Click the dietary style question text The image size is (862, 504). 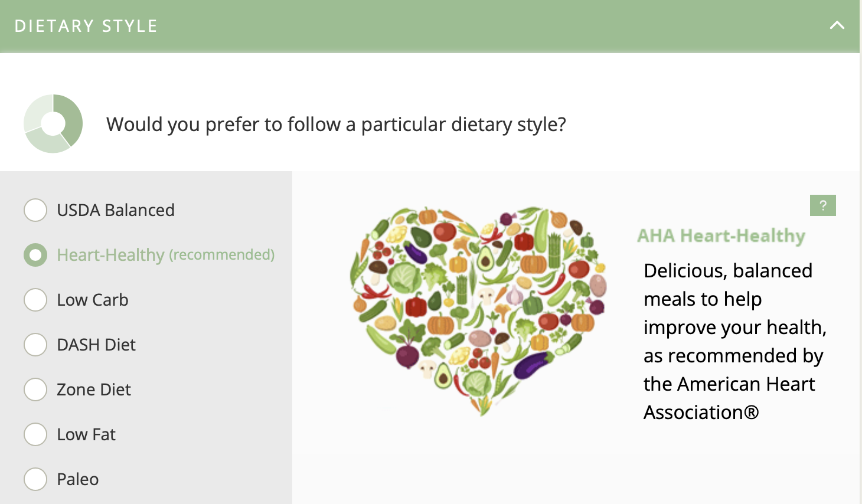[336, 125]
